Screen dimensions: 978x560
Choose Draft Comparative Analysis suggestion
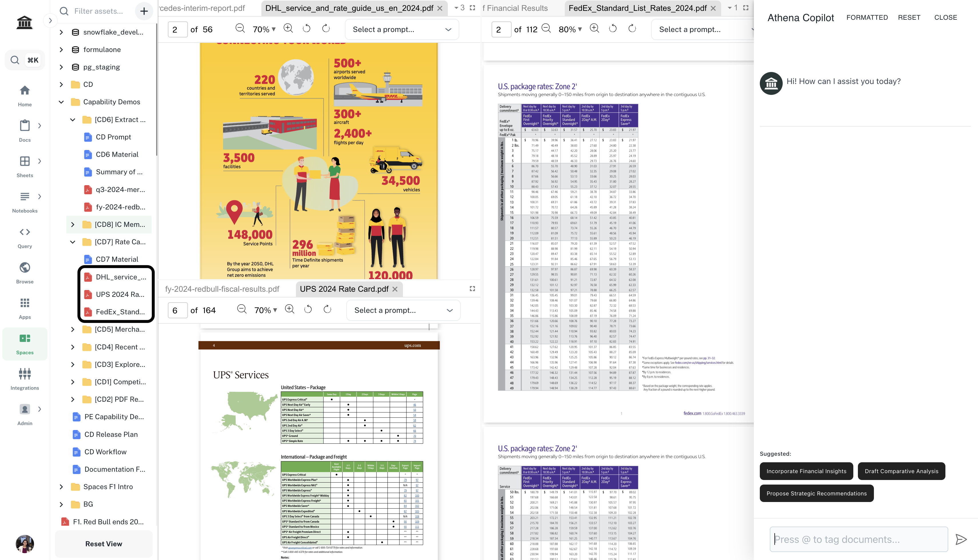901,471
